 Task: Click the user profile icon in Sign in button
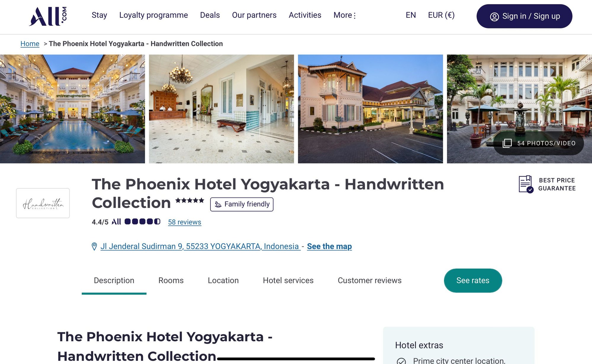tap(494, 17)
